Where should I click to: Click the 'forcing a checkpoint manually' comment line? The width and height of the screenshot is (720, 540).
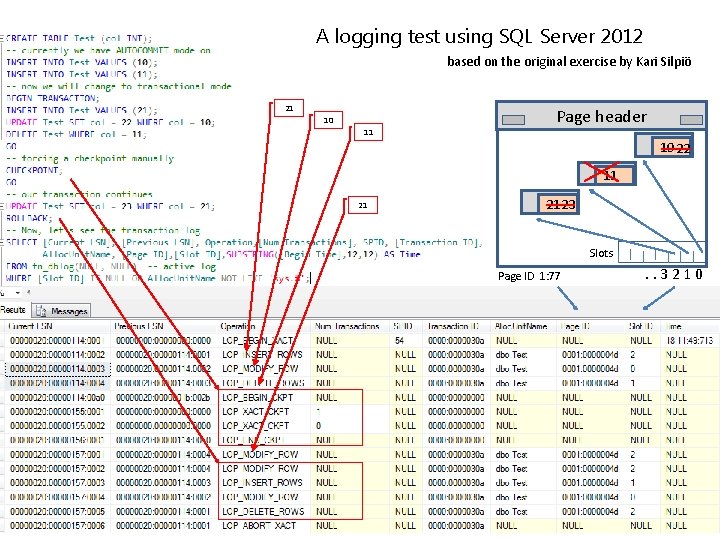point(90,158)
